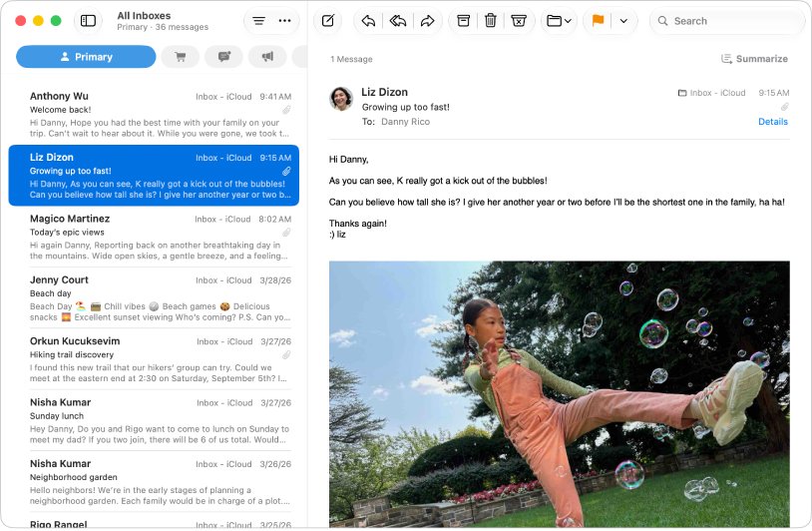812x531 pixels.
Task: Click the paperclip icon in Liz Dizon's row
Action: click(286, 171)
